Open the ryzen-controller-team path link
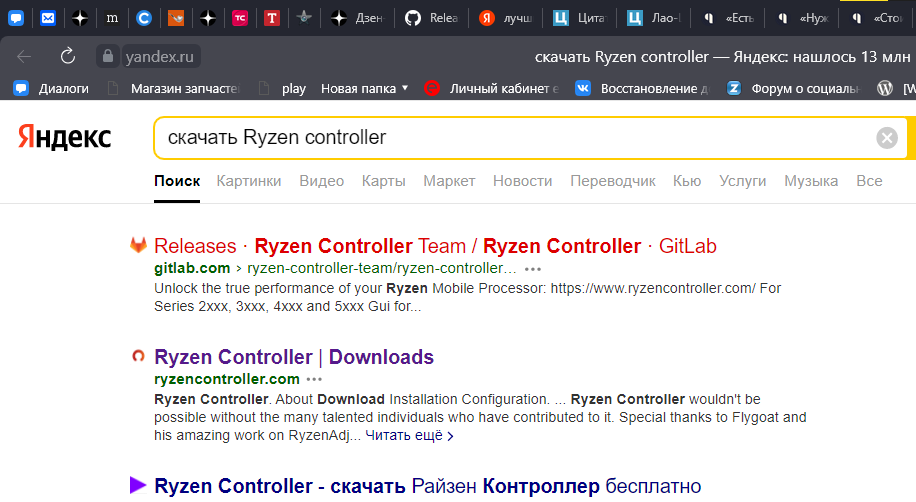Viewport: 916px width, 502px height. click(x=382, y=268)
